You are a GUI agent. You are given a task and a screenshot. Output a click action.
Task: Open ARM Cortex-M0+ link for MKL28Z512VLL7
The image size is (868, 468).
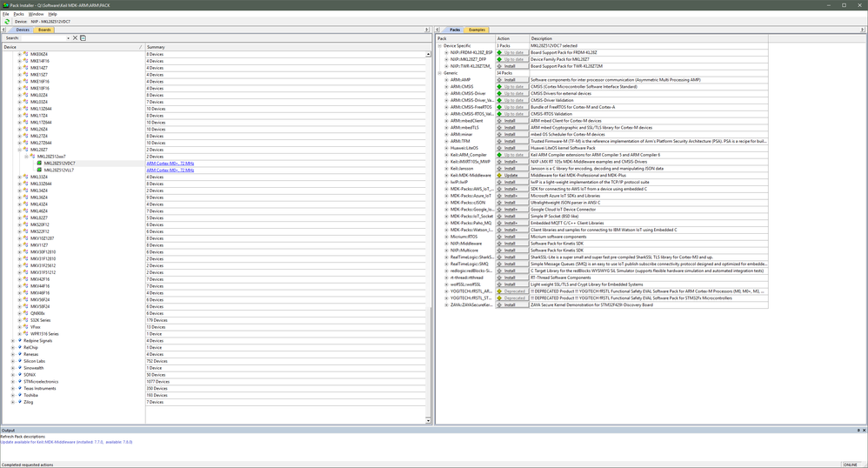[x=170, y=170]
